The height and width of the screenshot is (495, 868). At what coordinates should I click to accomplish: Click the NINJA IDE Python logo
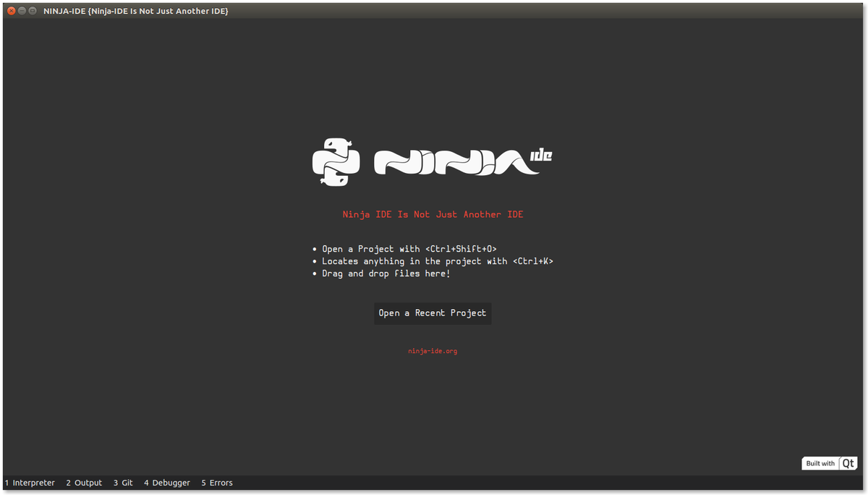point(336,161)
